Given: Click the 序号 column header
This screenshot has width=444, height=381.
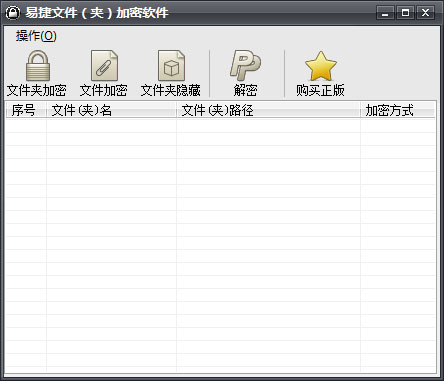Looking at the screenshot, I should [x=26, y=110].
